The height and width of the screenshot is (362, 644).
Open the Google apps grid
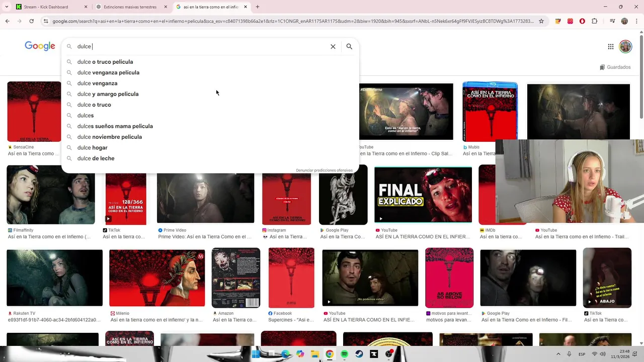(x=610, y=47)
